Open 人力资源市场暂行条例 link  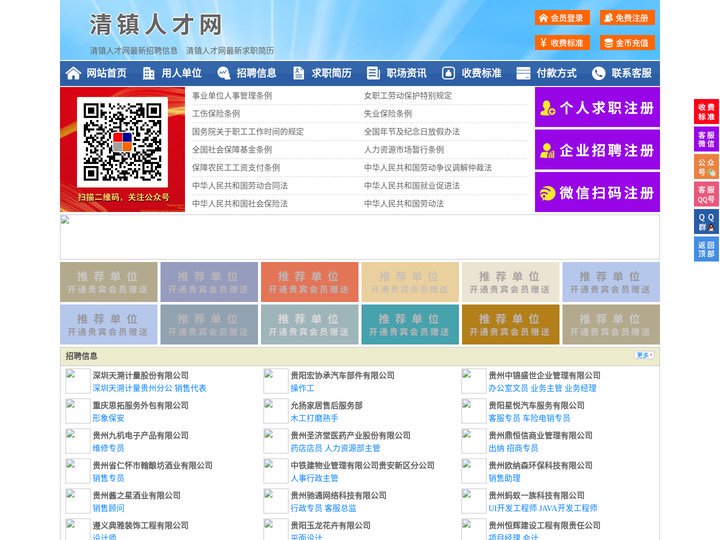[404, 150]
